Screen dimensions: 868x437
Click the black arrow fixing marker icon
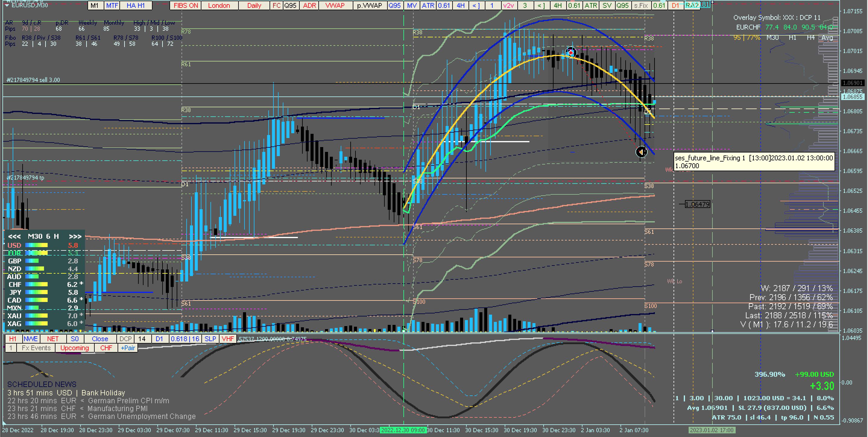click(x=641, y=152)
